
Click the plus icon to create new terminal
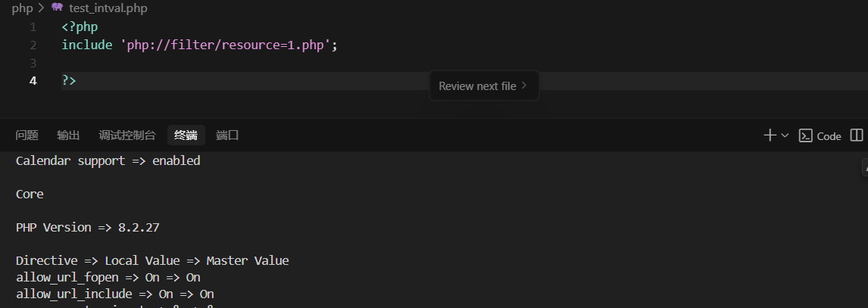(x=770, y=135)
